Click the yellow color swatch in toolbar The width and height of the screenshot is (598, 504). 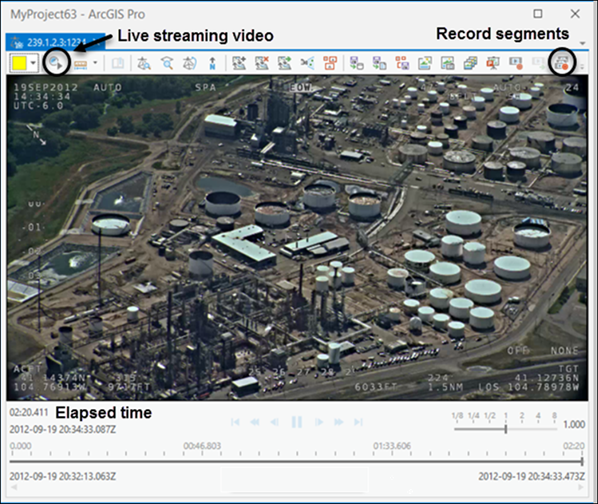(19, 63)
